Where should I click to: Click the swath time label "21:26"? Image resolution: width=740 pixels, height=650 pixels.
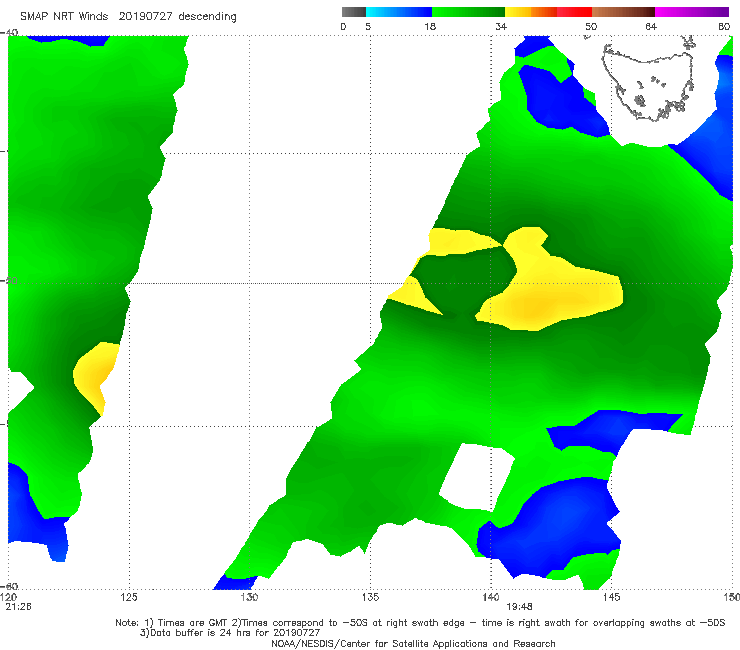coord(18,607)
